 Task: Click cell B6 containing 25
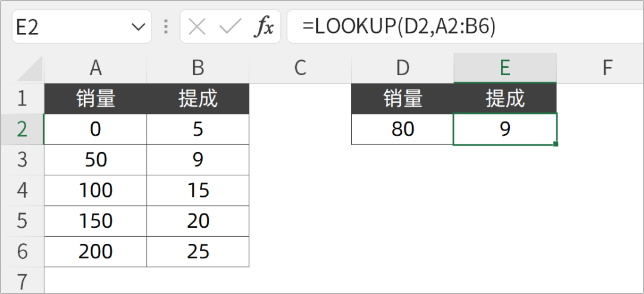coord(198,251)
